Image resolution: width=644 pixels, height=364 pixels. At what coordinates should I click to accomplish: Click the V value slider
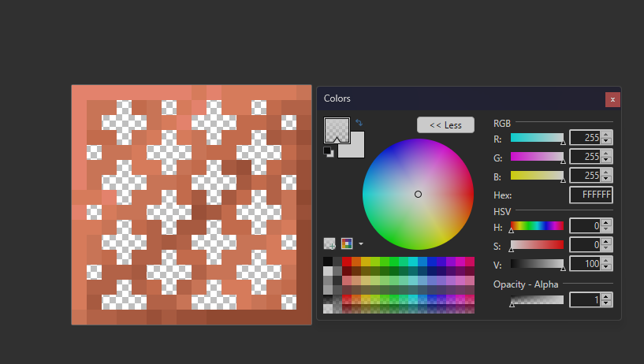pos(537,264)
